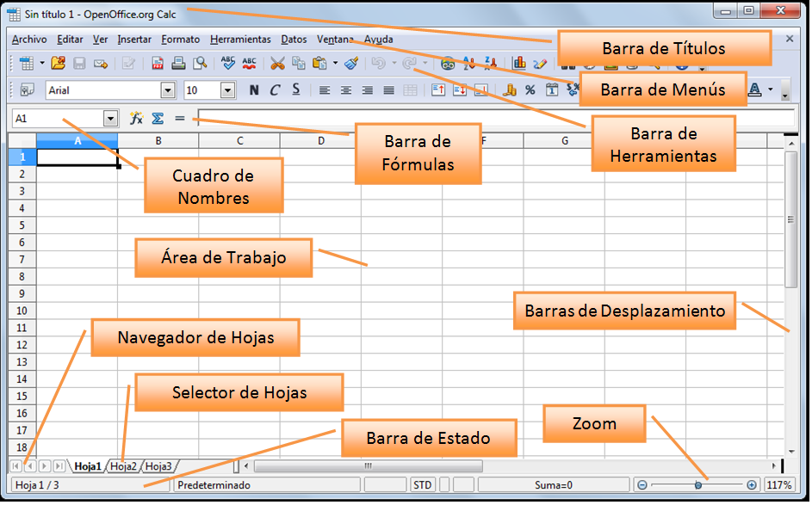The image size is (812, 505).
Task: Print the file with the printer icon
Action: point(178,64)
